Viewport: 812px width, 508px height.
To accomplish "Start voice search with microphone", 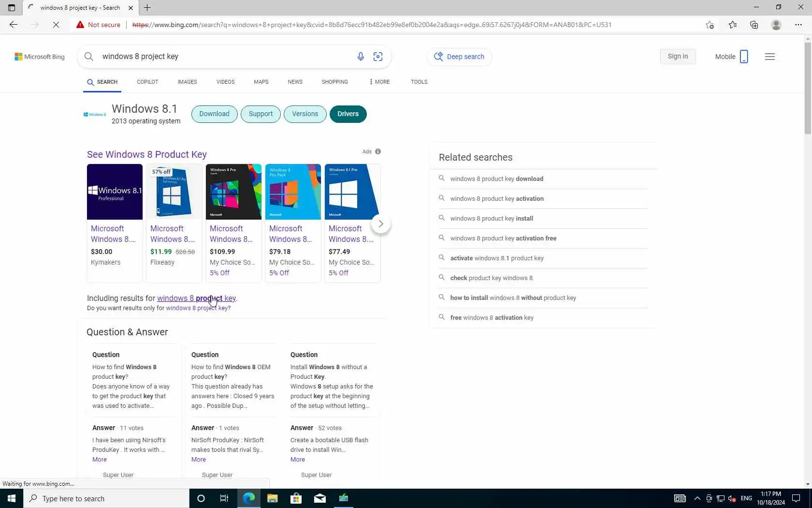I will [361, 57].
